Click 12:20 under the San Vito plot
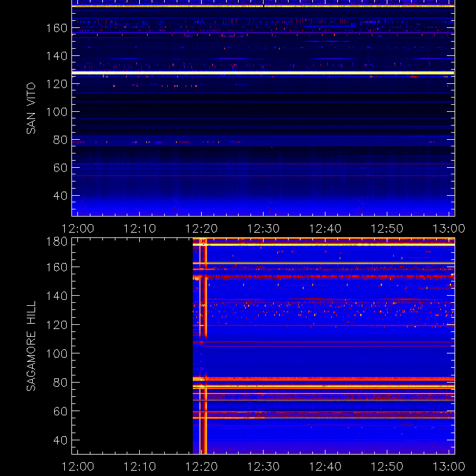Viewport: 476px width, 476px height. 202,228
